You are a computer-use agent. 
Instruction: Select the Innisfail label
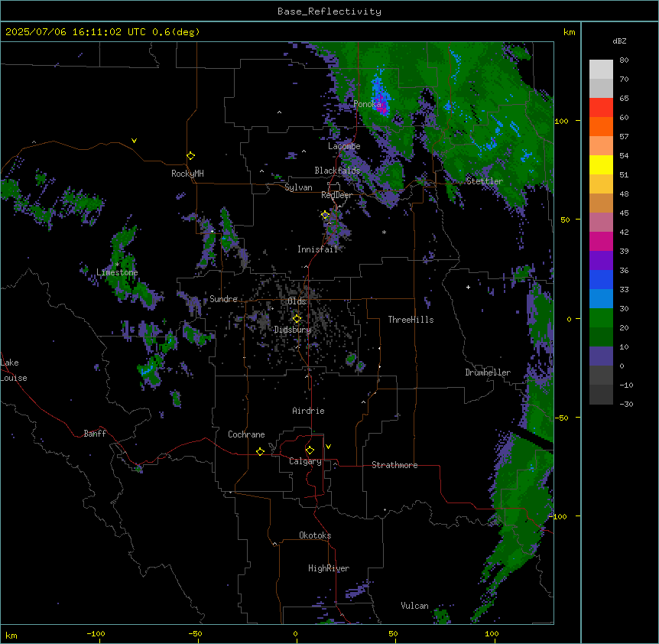coord(317,249)
